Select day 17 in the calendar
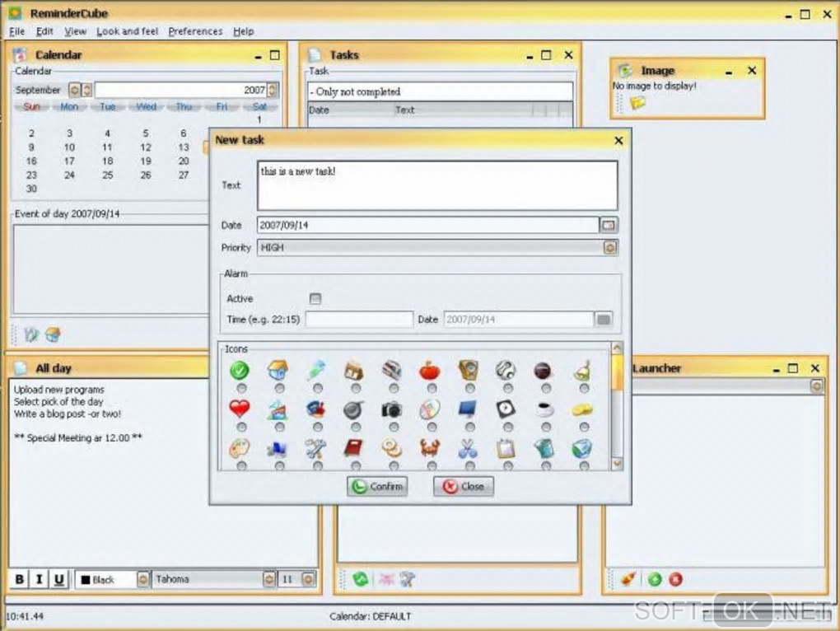 [69, 161]
